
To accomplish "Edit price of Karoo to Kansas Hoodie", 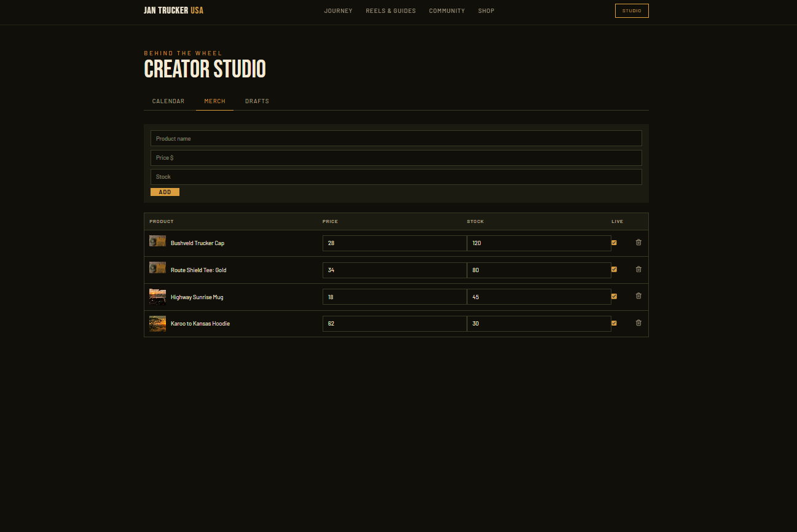I will (x=395, y=324).
